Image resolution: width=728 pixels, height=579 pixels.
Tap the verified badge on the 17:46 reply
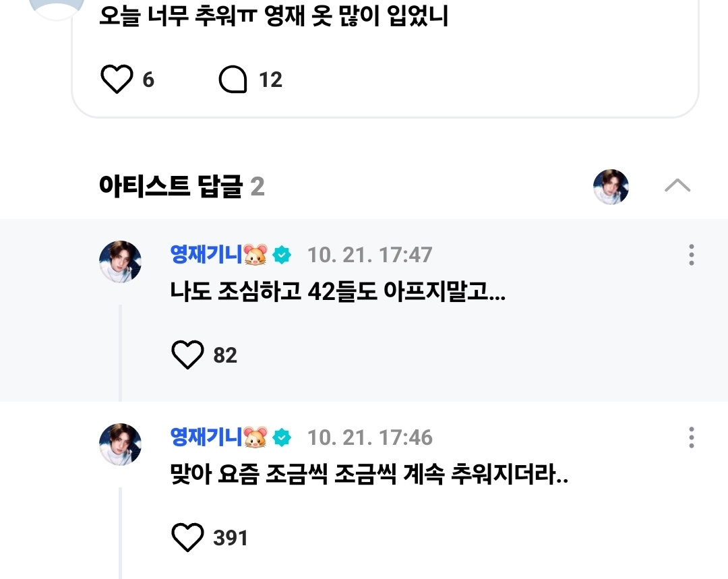(282, 437)
